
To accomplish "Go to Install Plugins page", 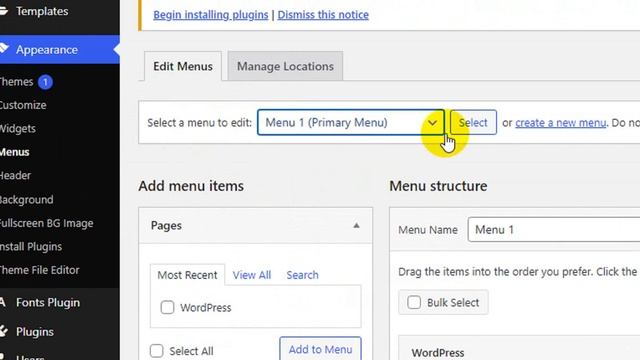I will [31, 247].
